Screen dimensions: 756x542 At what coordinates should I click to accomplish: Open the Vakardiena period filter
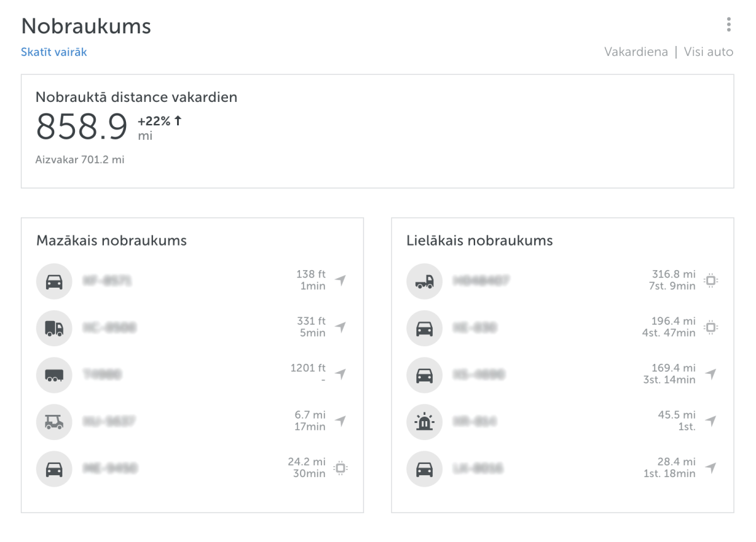click(636, 52)
